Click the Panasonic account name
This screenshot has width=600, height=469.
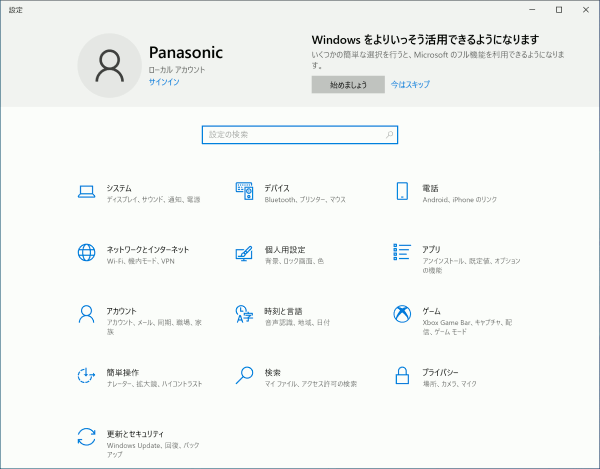pos(186,52)
